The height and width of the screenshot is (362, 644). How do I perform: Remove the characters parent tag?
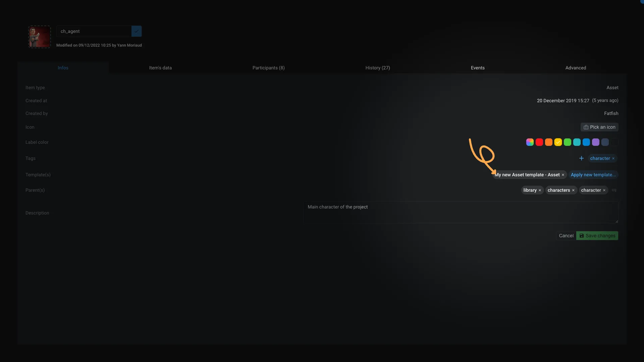(574, 190)
